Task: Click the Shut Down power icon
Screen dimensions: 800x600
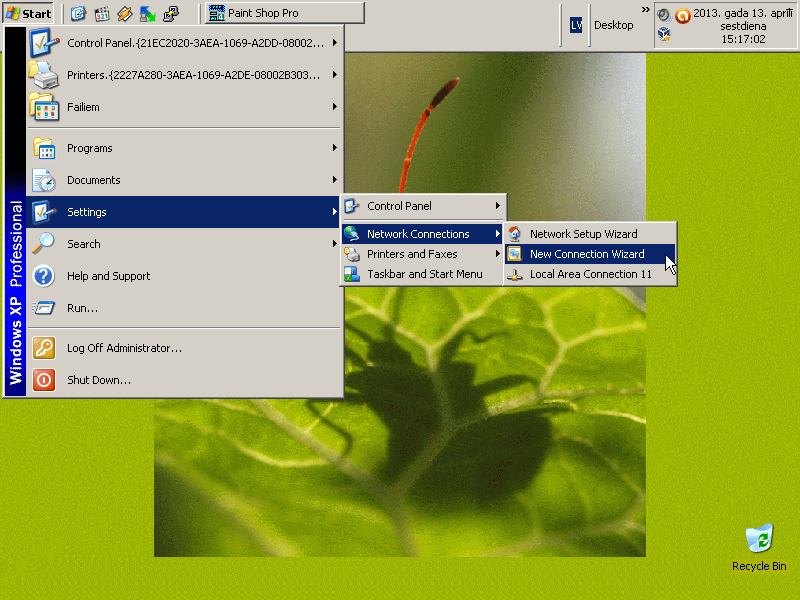Action: (x=44, y=380)
